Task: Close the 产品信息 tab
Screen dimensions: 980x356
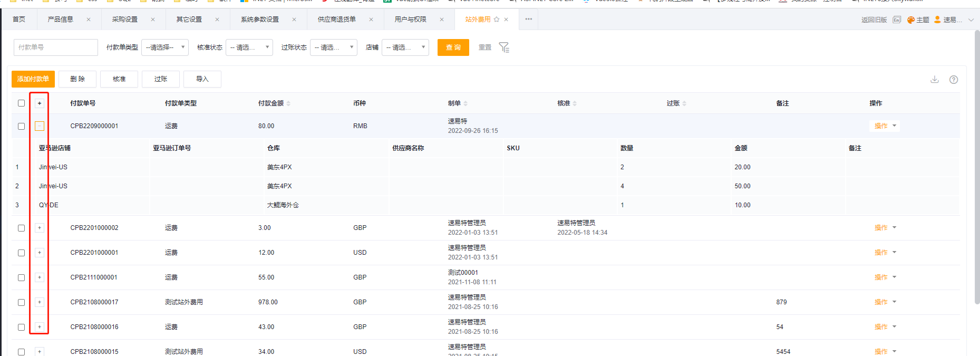Action: click(x=89, y=20)
